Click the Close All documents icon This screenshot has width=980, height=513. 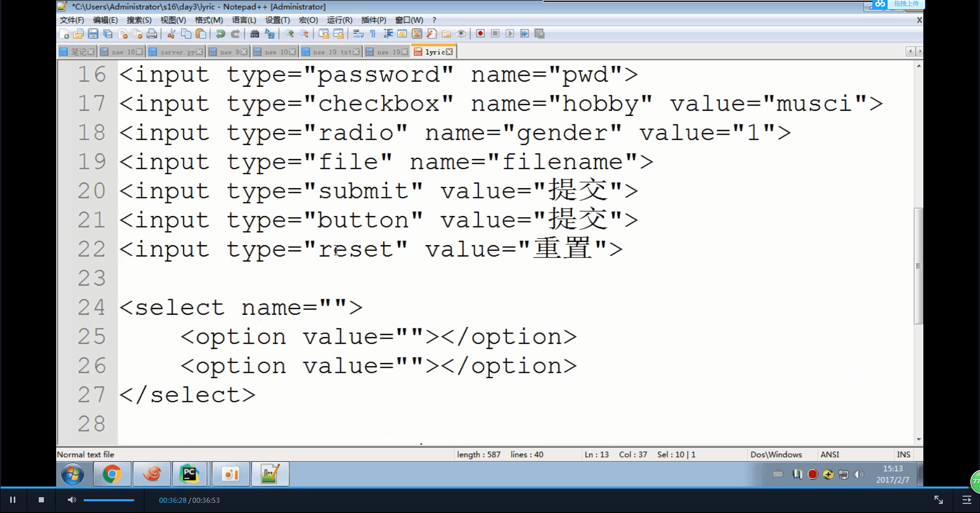137,34
